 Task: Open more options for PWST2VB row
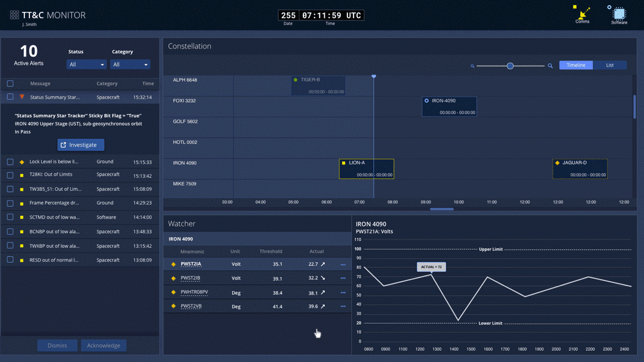pos(343,307)
